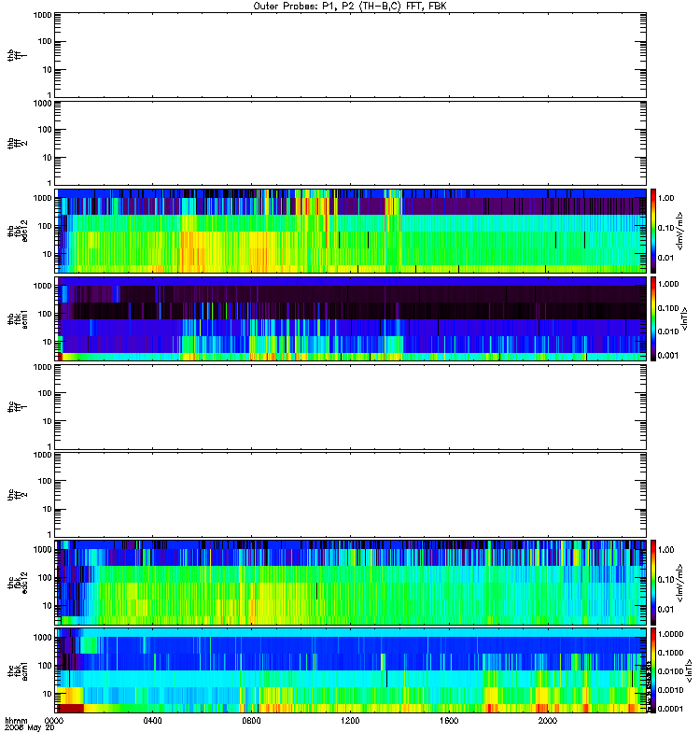Select the empty thc fff 1 panel
The image size is (700, 747).
pos(351,407)
